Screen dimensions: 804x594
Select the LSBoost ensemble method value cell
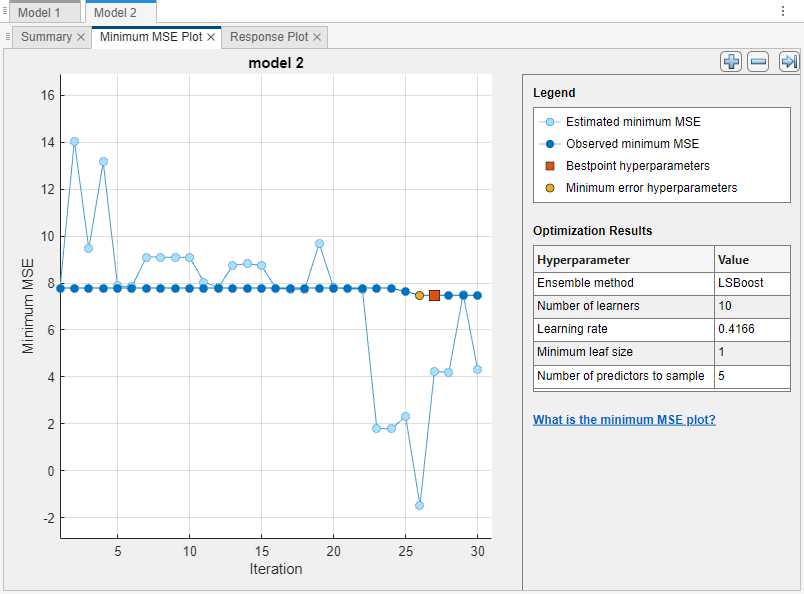(x=741, y=283)
